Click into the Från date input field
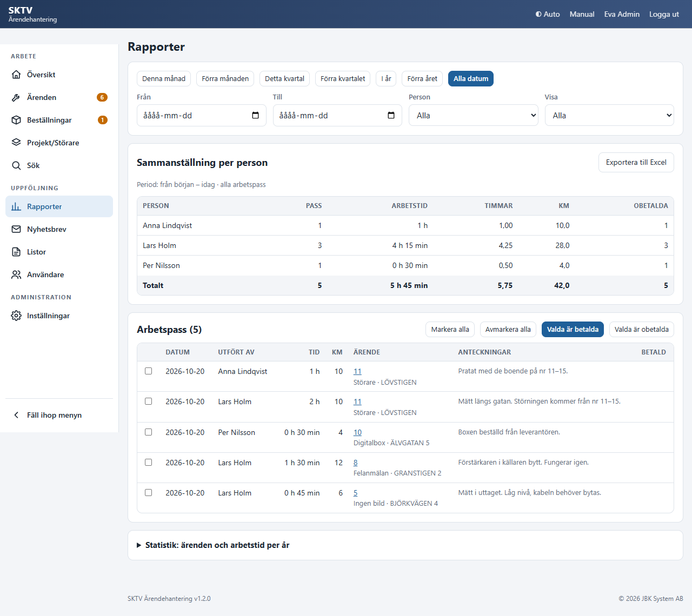 (202, 115)
